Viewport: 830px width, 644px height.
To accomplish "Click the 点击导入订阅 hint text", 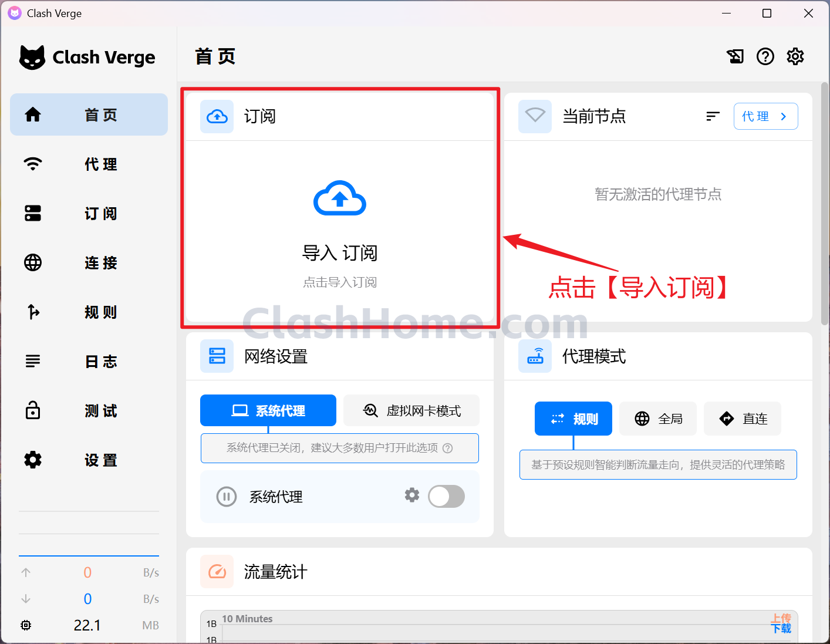I will [x=340, y=282].
